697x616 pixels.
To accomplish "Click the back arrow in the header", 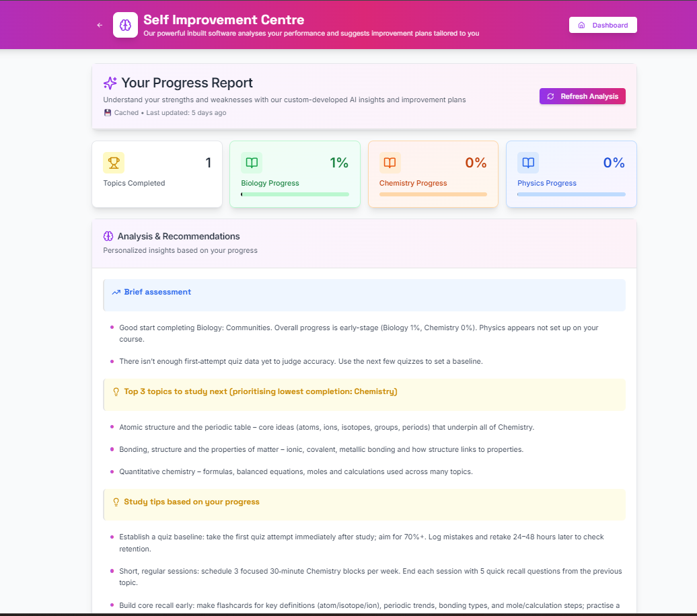I will tap(100, 26).
